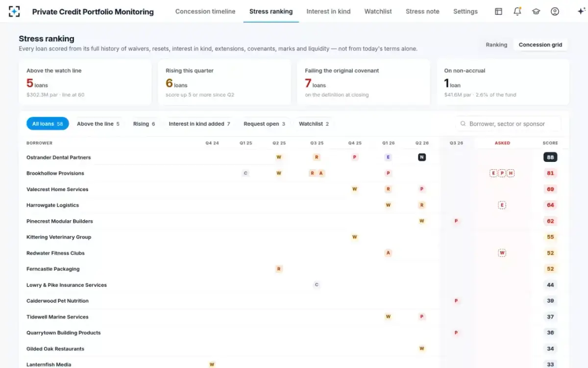Open the Stress note tab
The height and width of the screenshot is (368, 588).
pos(422,11)
